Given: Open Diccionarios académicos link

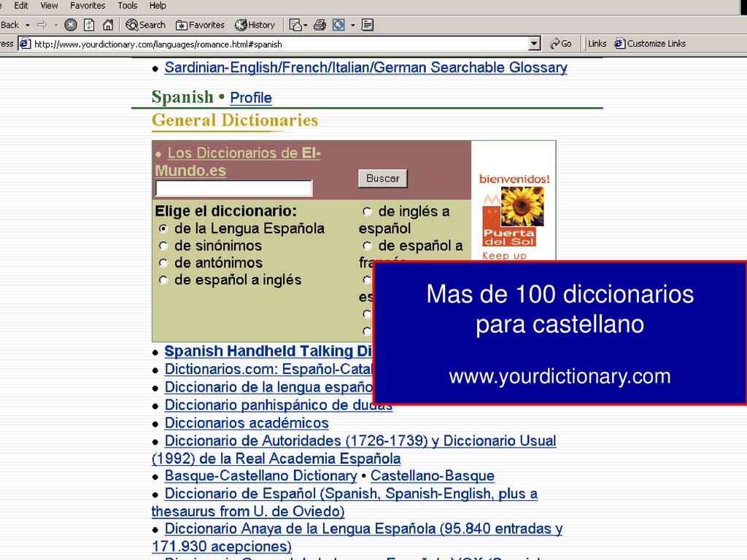Looking at the screenshot, I should (247, 423).
